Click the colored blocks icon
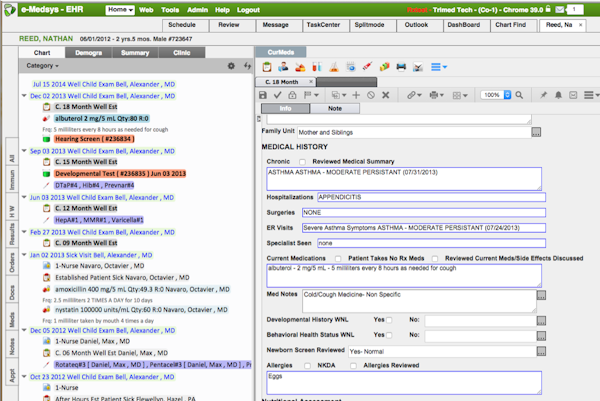 (384, 67)
